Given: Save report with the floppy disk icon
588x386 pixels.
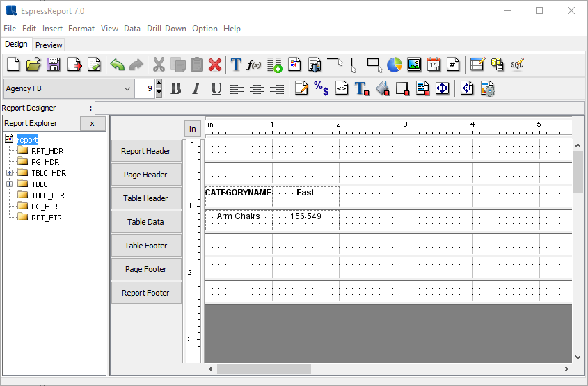Looking at the screenshot, I should 54,65.
